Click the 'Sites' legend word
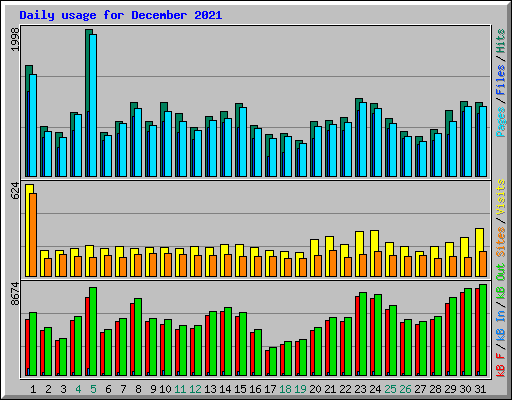Viewport: 512px width, 400px height. [x=501, y=242]
